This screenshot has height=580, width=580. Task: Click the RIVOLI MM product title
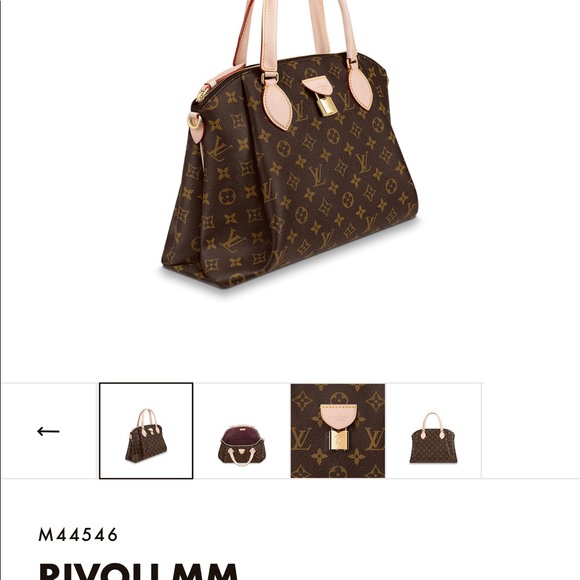138,571
